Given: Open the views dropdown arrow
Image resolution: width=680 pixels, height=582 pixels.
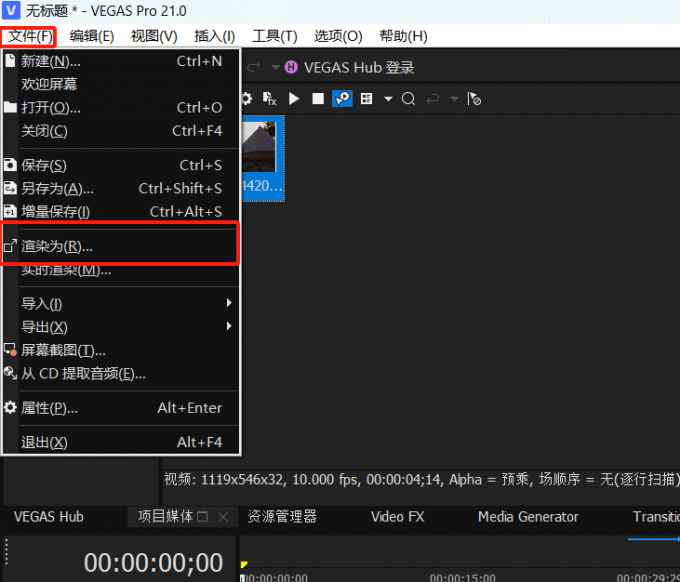Looking at the screenshot, I should (x=388, y=99).
